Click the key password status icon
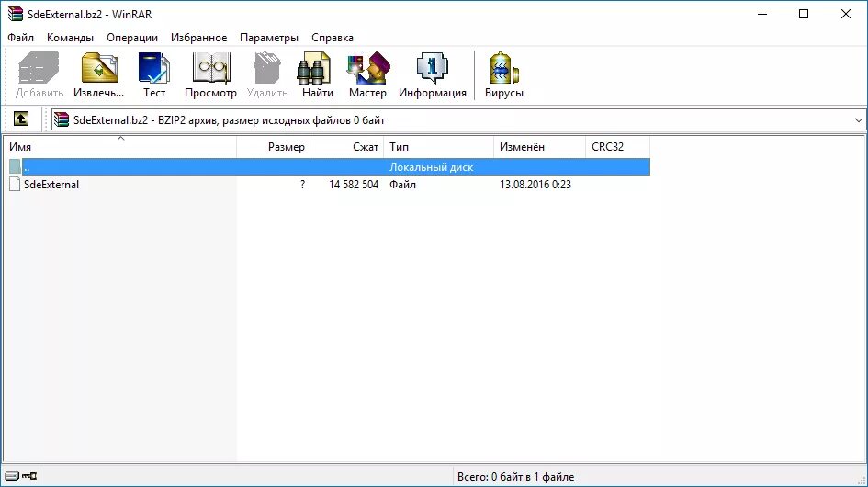The height and width of the screenshot is (487, 868). [29, 476]
